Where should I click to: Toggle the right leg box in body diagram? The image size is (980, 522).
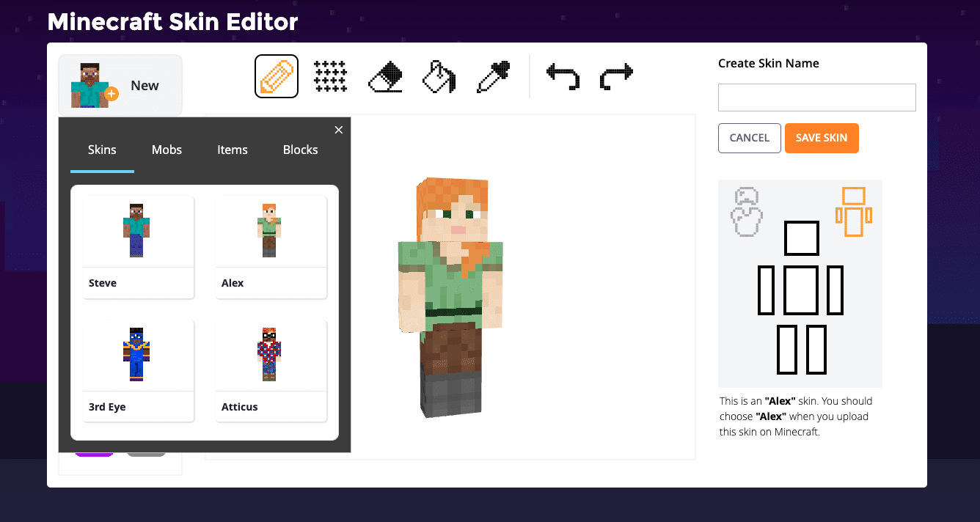(x=816, y=350)
